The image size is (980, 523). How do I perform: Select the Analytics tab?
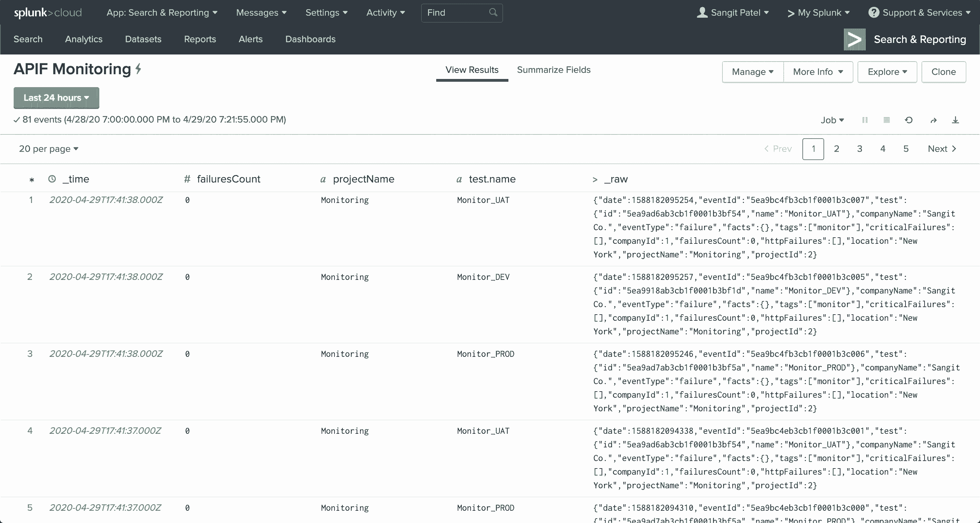click(84, 39)
